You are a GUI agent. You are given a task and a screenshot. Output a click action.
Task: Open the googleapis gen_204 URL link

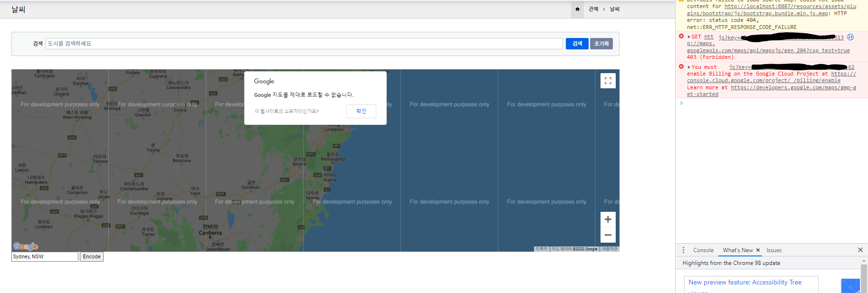point(768,47)
